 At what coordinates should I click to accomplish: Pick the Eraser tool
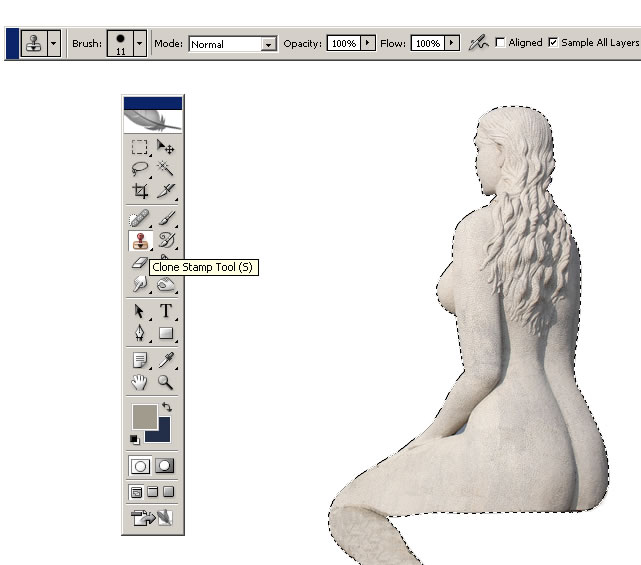(139, 262)
